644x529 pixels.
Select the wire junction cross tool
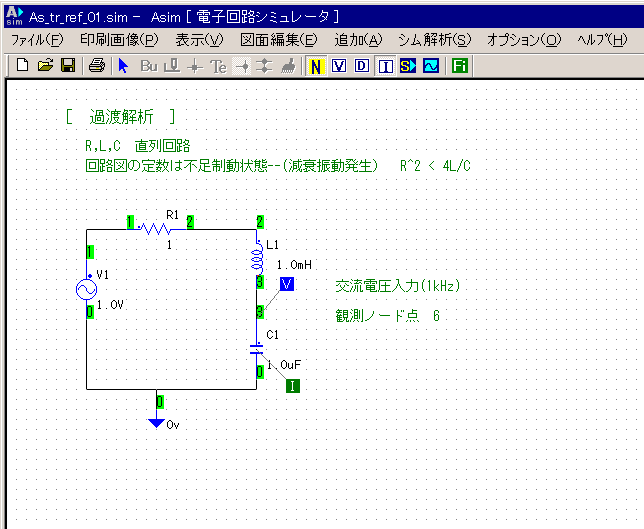(x=195, y=66)
